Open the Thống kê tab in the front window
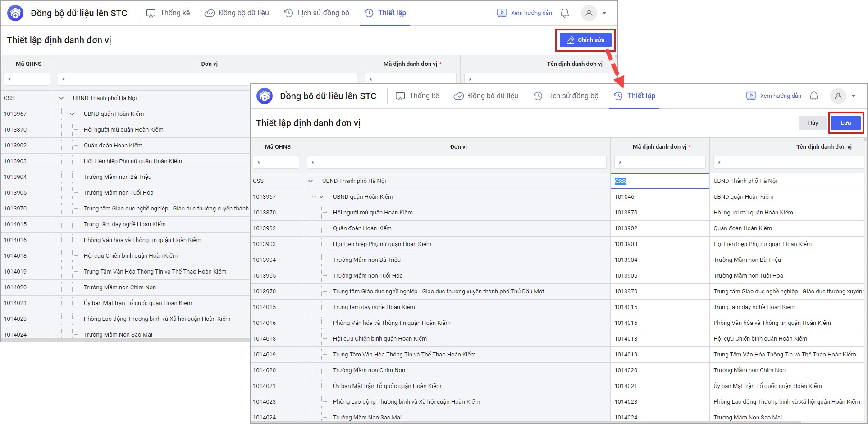 pos(417,96)
